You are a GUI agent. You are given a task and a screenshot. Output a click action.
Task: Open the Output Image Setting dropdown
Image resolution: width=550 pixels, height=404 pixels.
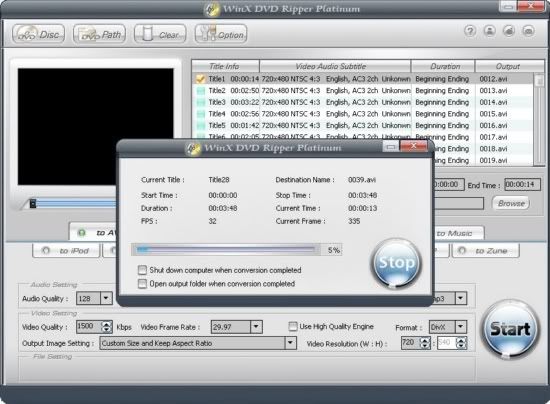tap(290, 343)
